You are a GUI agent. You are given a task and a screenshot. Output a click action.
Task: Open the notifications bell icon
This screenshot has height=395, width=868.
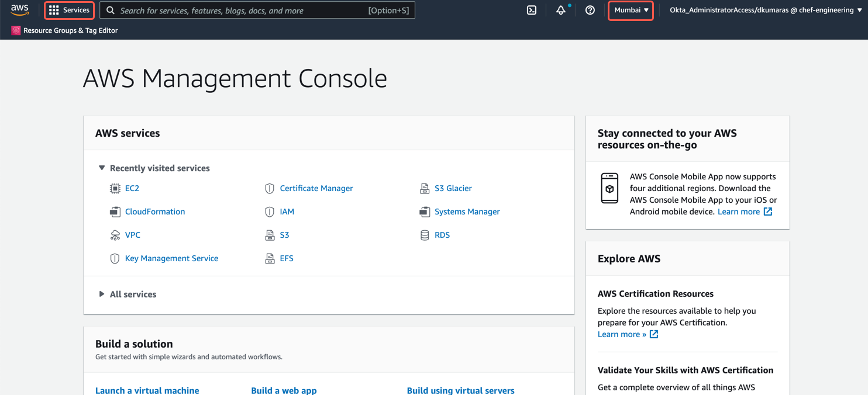pos(560,10)
